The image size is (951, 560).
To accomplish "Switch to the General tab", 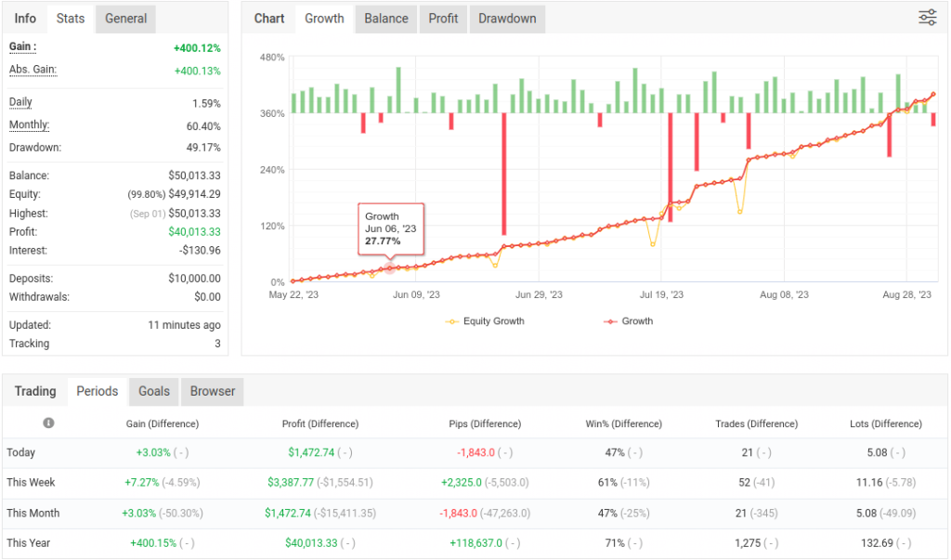I will pyautogui.click(x=125, y=19).
